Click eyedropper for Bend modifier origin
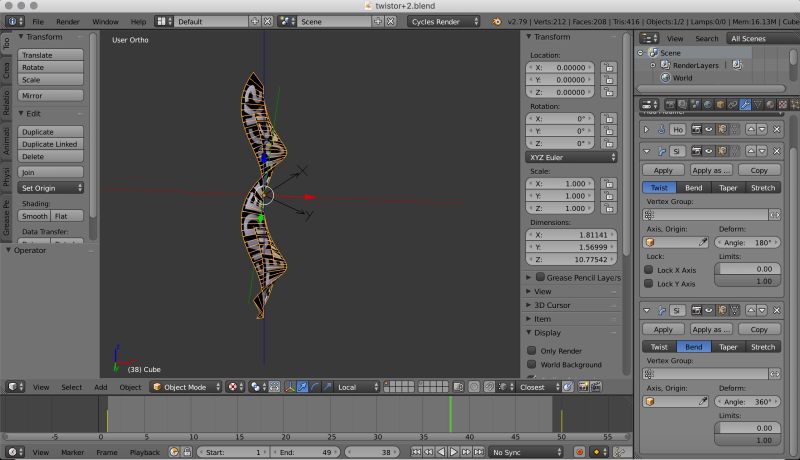 point(703,402)
